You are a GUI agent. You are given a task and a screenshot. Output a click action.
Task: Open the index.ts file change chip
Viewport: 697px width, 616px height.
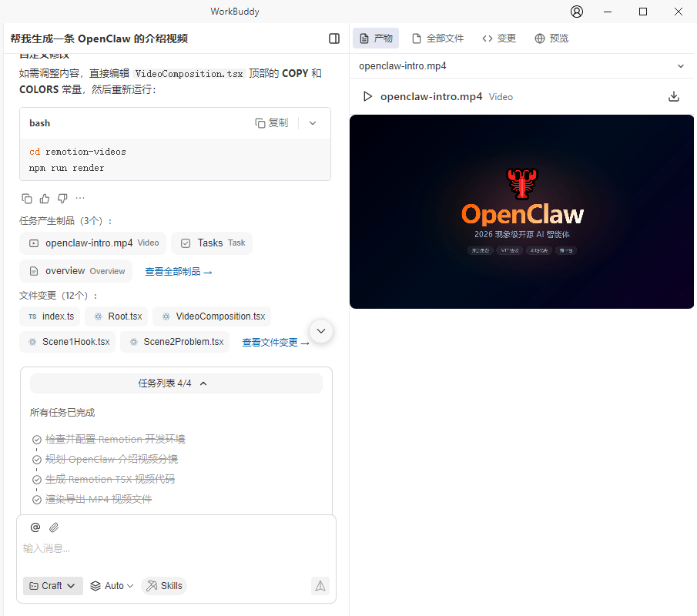tap(50, 316)
